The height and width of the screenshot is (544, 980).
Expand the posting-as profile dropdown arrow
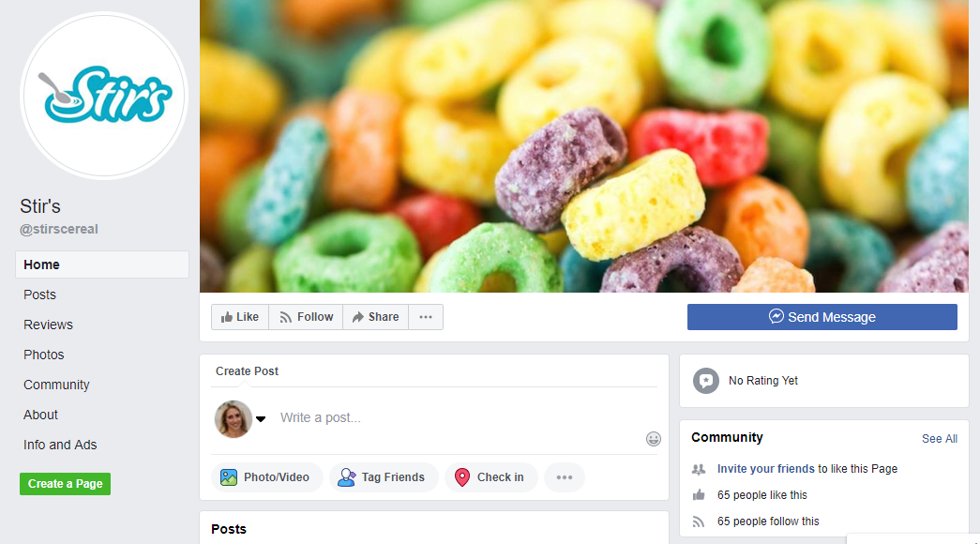pyautogui.click(x=261, y=419)
